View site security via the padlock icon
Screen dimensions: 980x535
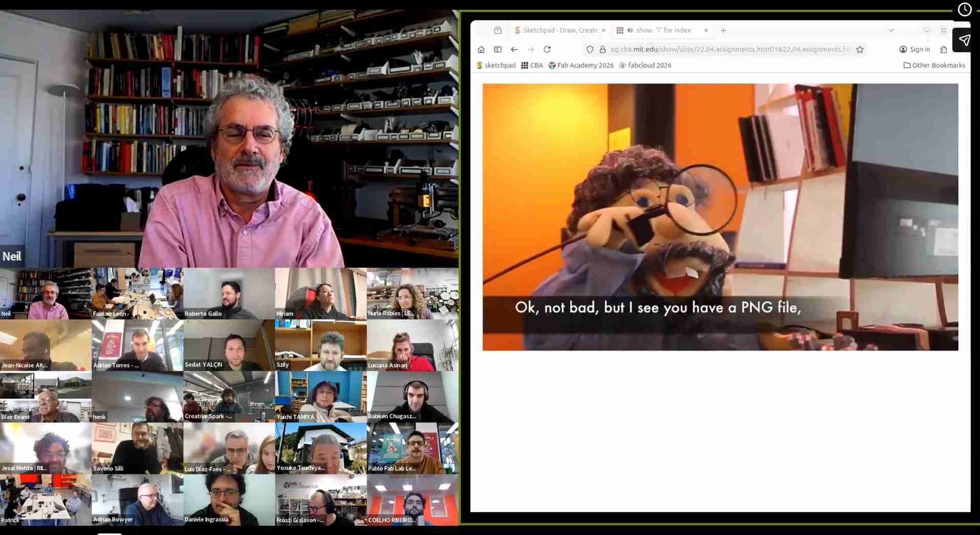[602, 50]
